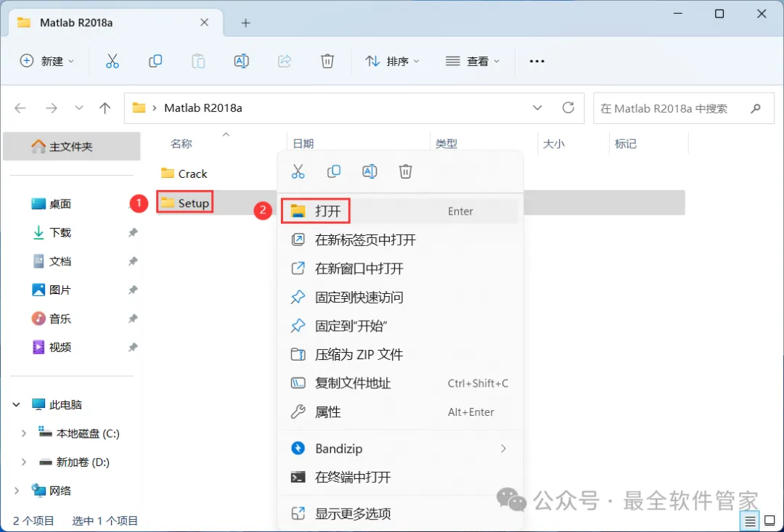Choose 在新标签页中打开 from the context menu
The image size is (784, 532).
(399, 240)
